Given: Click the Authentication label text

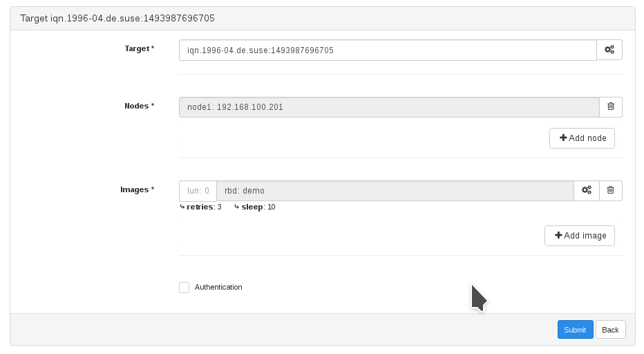Looking at the screenshot, I should [218, 288].
